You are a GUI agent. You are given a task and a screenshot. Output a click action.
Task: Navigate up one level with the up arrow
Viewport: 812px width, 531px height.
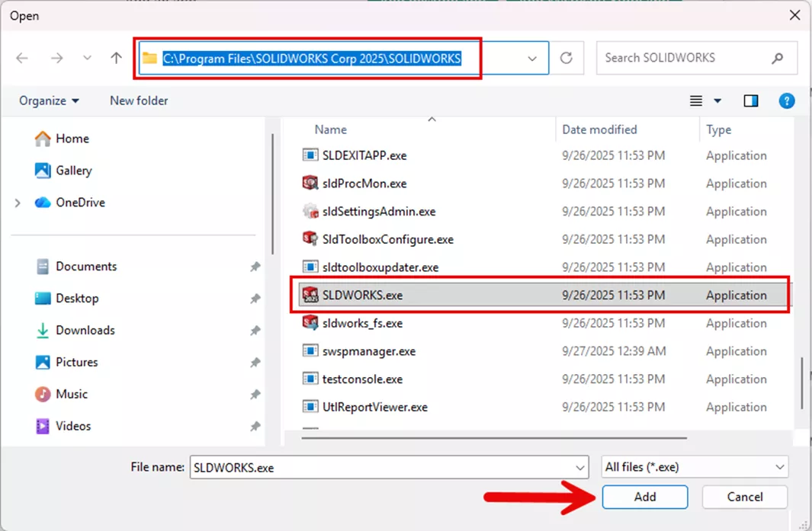114,57
